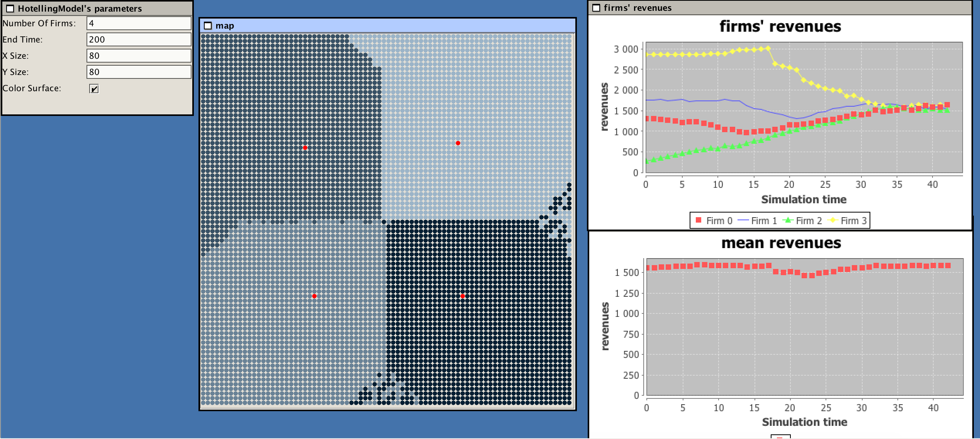Click the red firm dot in the upper-right map region
The image size is (980, 439).
coord(458,143)
